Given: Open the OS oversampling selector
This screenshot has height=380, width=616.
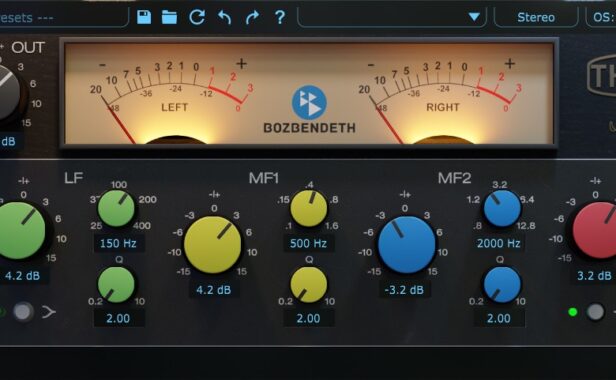Looking at the screenshot, I should pos(601,17).
